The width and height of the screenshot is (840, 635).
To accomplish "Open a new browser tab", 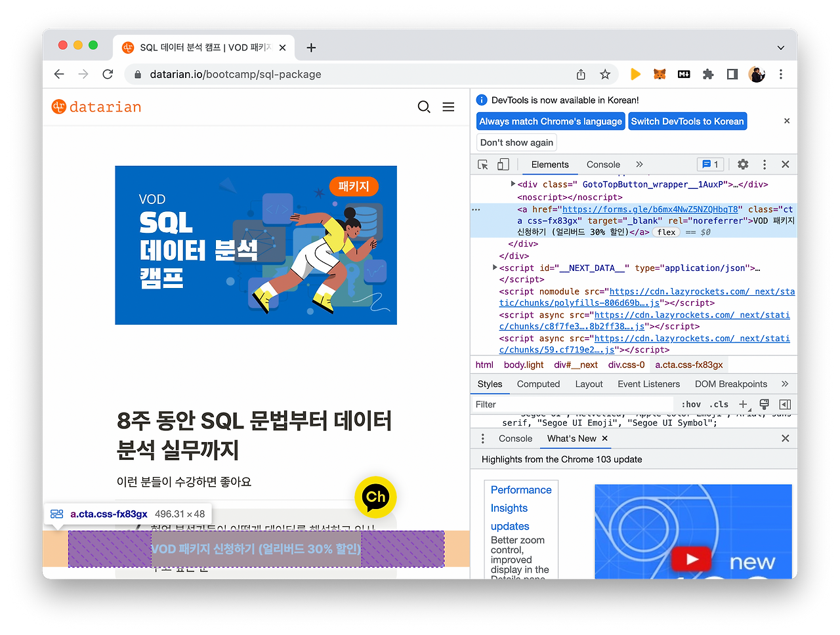I will 311,47.
